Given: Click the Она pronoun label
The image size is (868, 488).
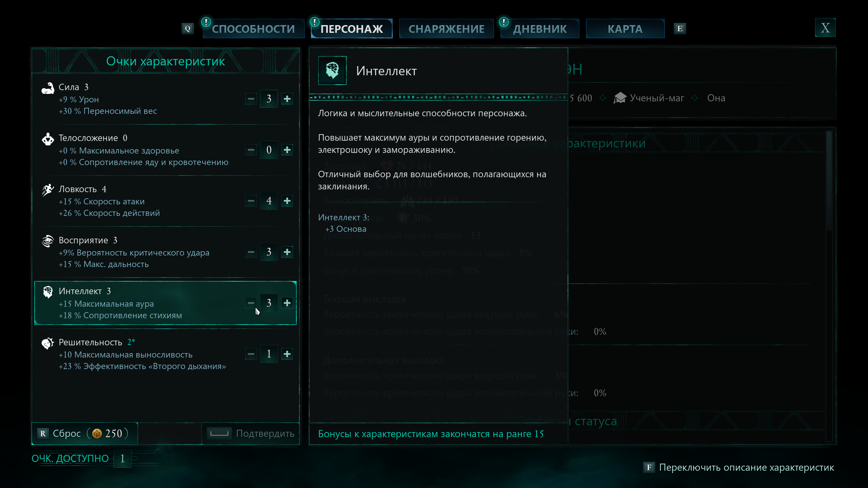Looking at the screenshot, I should click(x=716, y=98).
